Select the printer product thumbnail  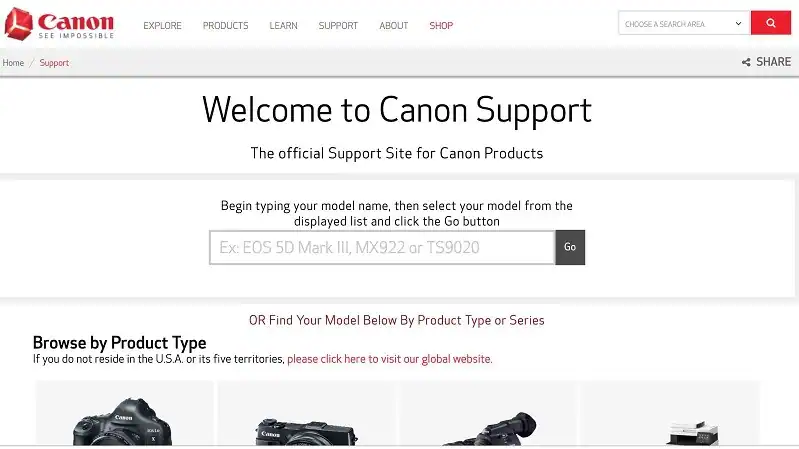(671, 413)
